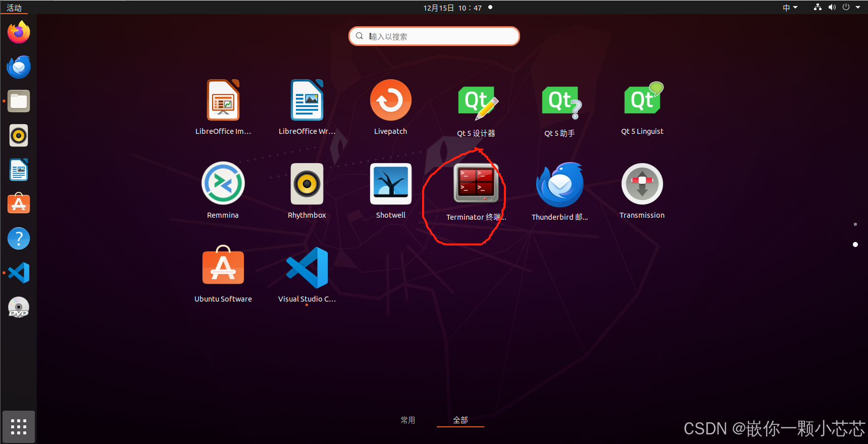Open Firefox from the dock
868x444 pixels.
(19, 32)
